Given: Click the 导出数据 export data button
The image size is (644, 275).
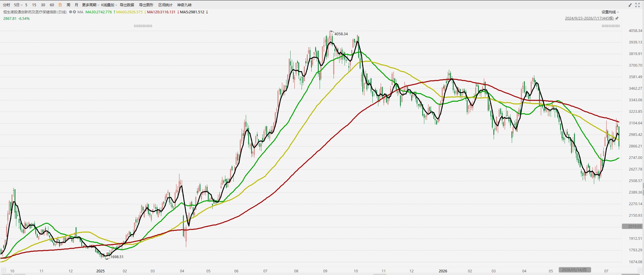Looking at the screenshot, I should [x=127, y=5].
